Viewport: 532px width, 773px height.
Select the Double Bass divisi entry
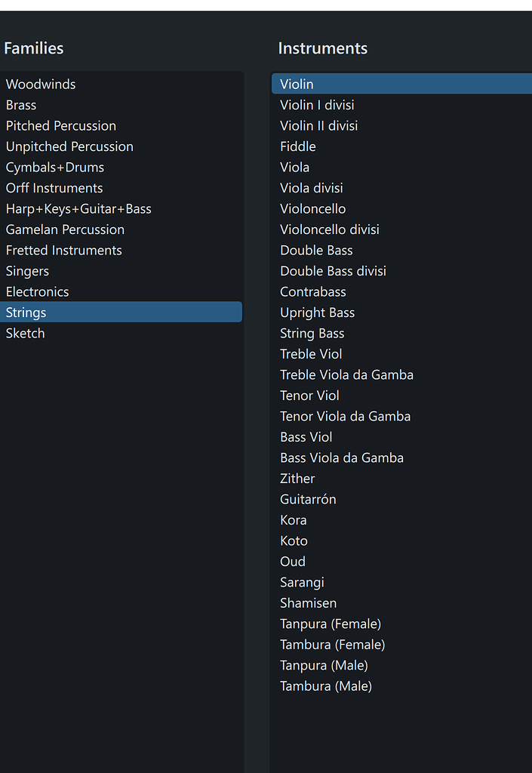[333, 270]
